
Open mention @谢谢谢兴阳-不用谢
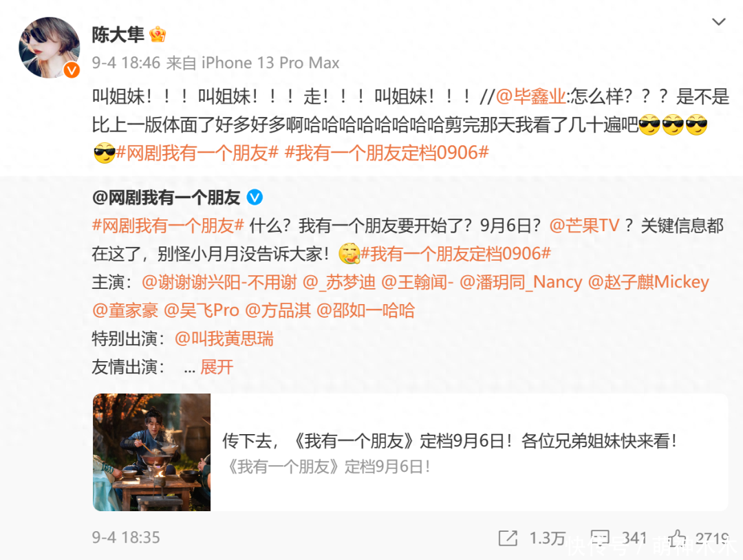[x=219, y=282]
